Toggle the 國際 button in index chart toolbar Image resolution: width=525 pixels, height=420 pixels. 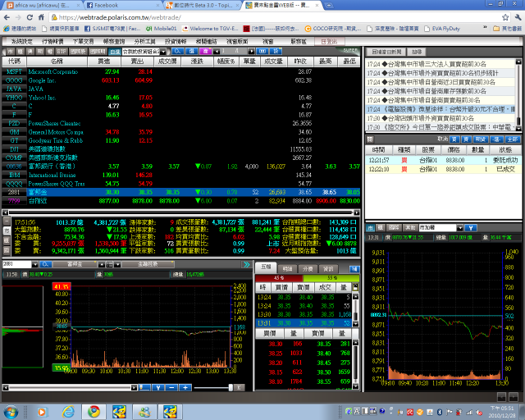pyautogui.click(x=394, y=228)
